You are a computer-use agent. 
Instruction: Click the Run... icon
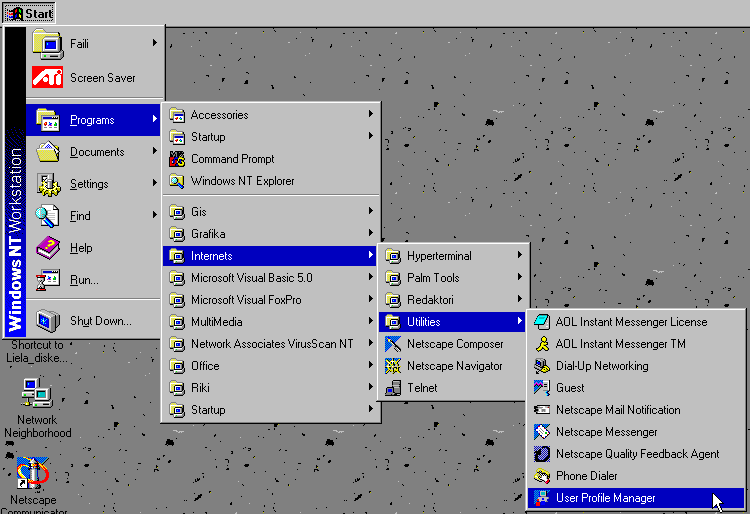click(48, 280)
